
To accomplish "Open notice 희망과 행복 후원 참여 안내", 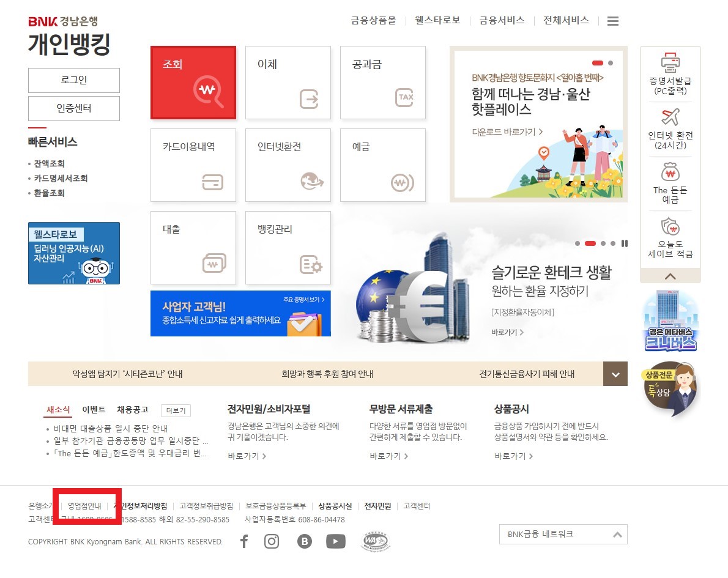I will pyautogui.click(x=327, y=374).
